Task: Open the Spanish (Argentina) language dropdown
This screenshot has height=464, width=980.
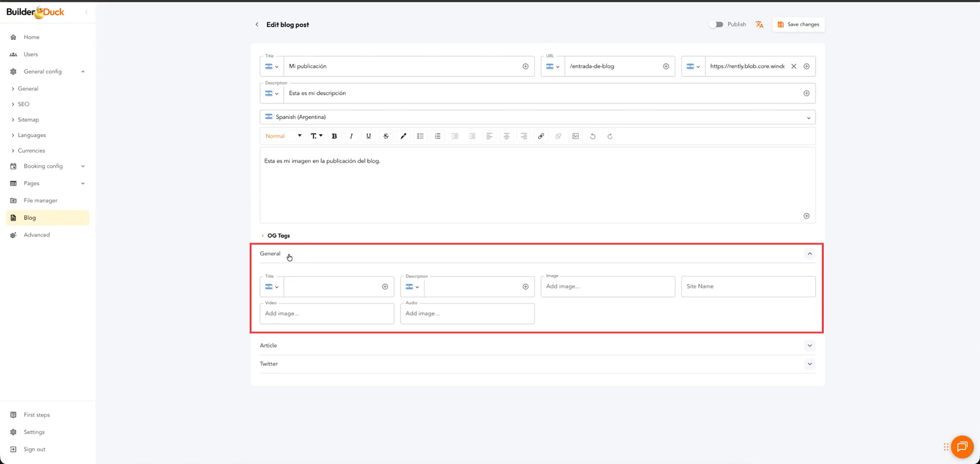Action: (x=537, y=118)
